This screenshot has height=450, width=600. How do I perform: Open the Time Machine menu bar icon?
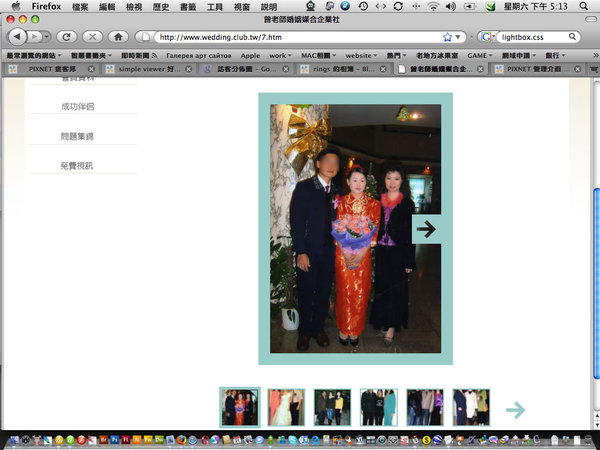363,6
